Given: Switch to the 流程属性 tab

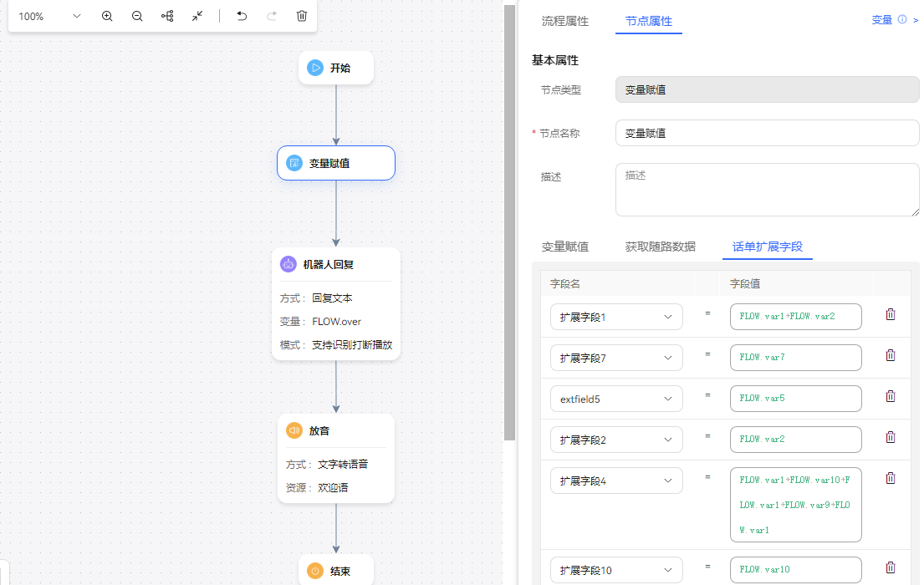Looking at the screenshot, I should [x=565, y=21].
